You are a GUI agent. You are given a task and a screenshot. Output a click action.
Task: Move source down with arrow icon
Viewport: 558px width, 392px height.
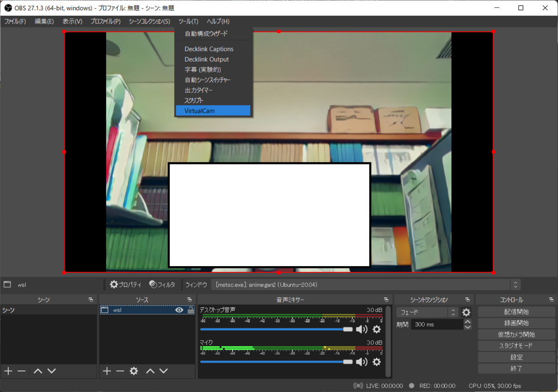pos(164,371)
